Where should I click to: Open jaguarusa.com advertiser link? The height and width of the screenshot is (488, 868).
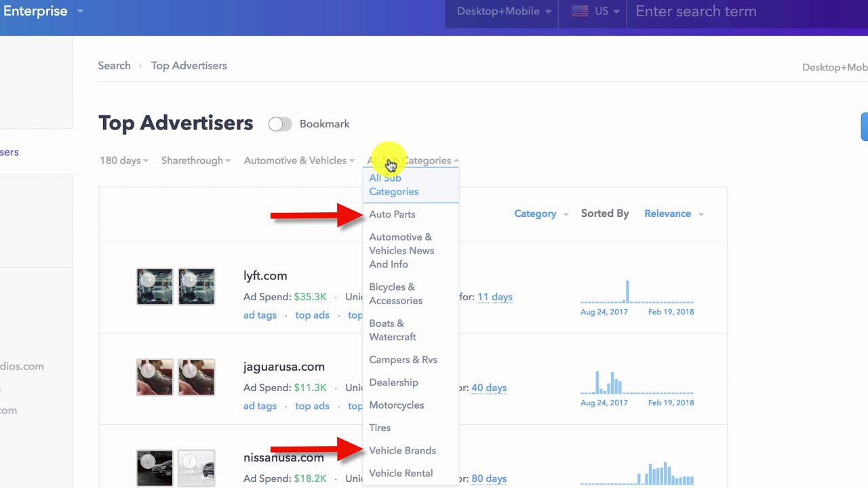(x=284, y=367)
